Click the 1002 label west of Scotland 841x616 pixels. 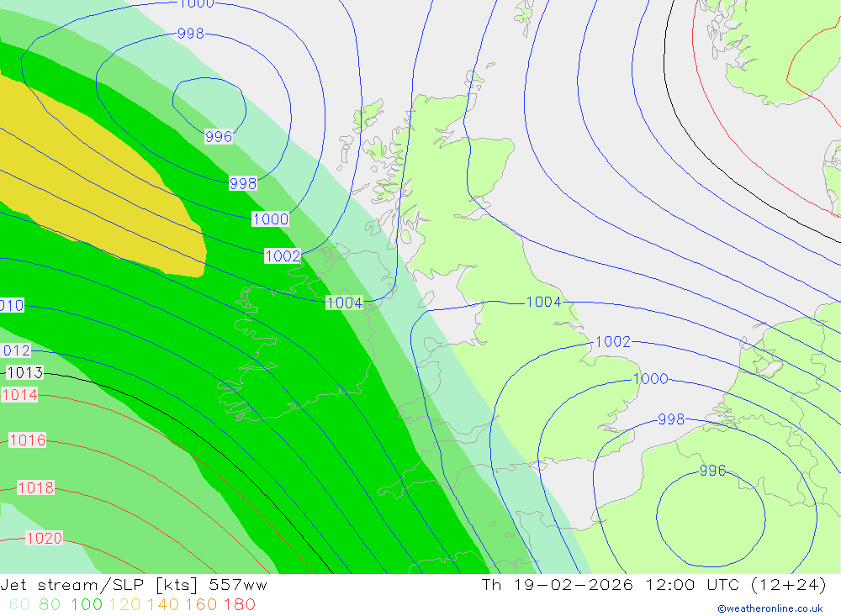[283, 255]
